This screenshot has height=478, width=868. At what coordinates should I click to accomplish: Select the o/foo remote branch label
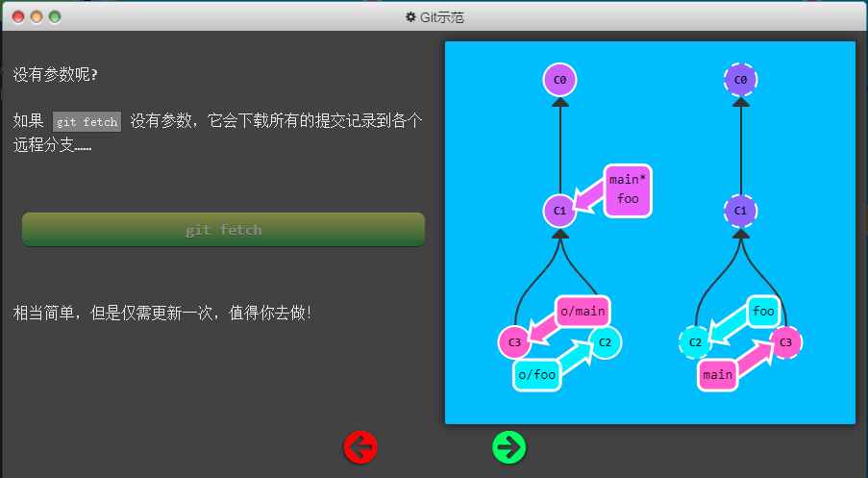pos(536,375)
